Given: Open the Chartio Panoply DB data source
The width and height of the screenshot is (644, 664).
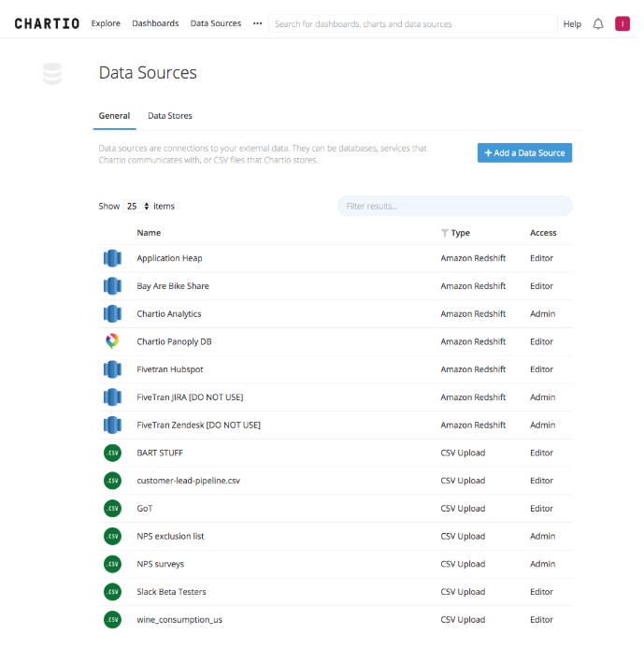Looking at the screenshot, I should tap(175, 341).
